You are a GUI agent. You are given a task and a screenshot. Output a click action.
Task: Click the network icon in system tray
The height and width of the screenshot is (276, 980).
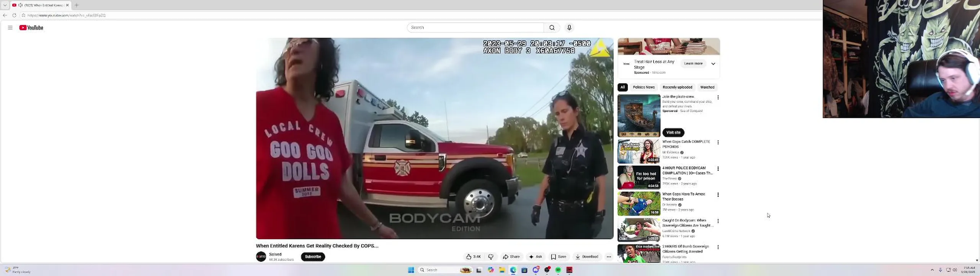[948, 270]
